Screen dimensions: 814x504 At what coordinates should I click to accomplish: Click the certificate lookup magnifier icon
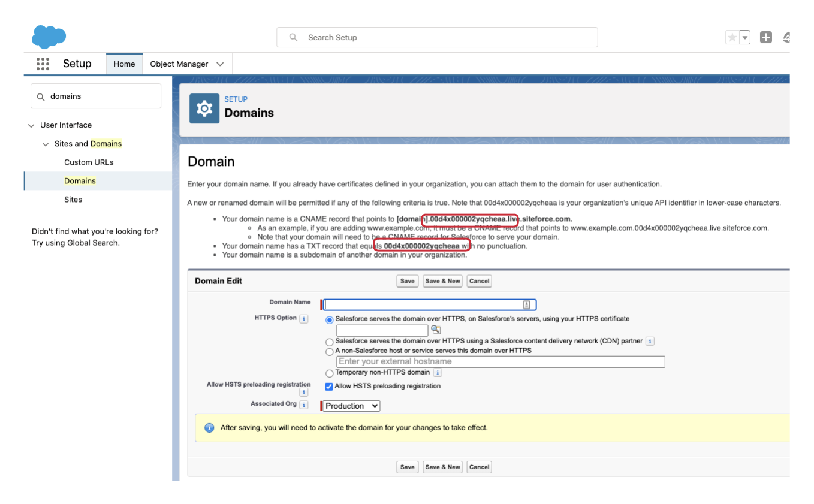436,330
